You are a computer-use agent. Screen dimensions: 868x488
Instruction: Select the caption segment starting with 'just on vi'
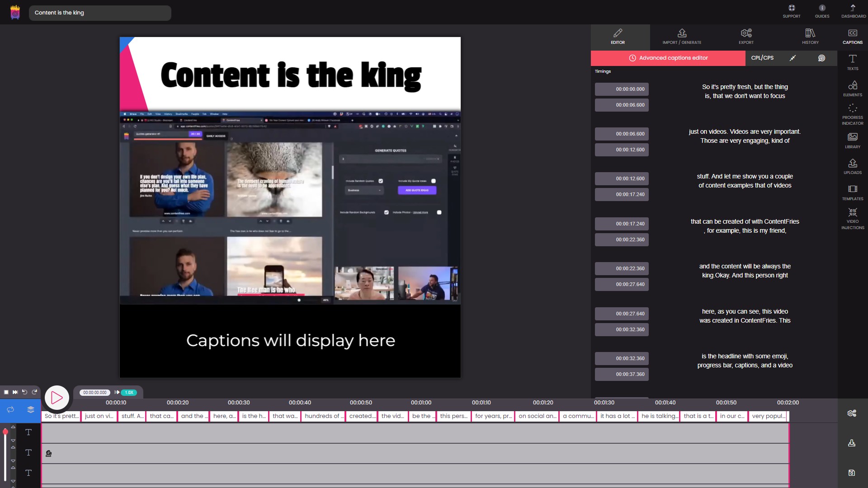(98, 416)
